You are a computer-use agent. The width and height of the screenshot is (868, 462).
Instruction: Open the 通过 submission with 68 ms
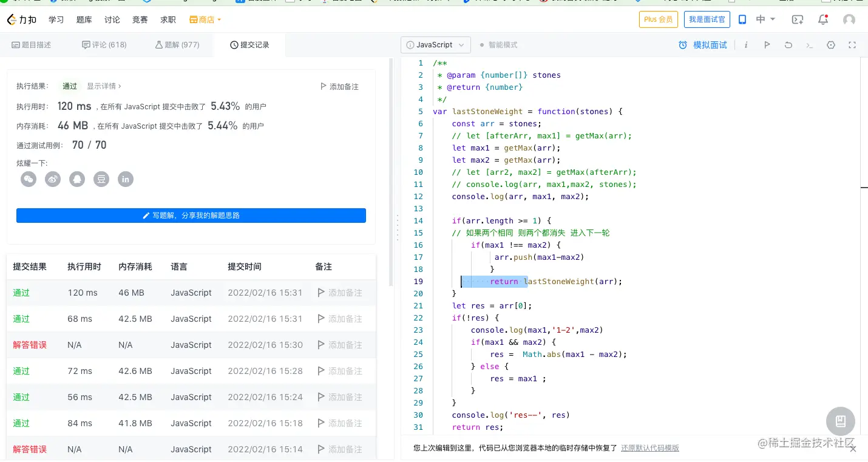pos(21,319)
